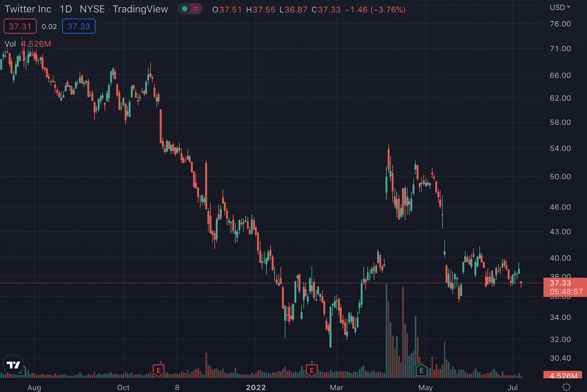Select the high value H37.55
This screenshot has height=392, width=587.
point(261,10)
